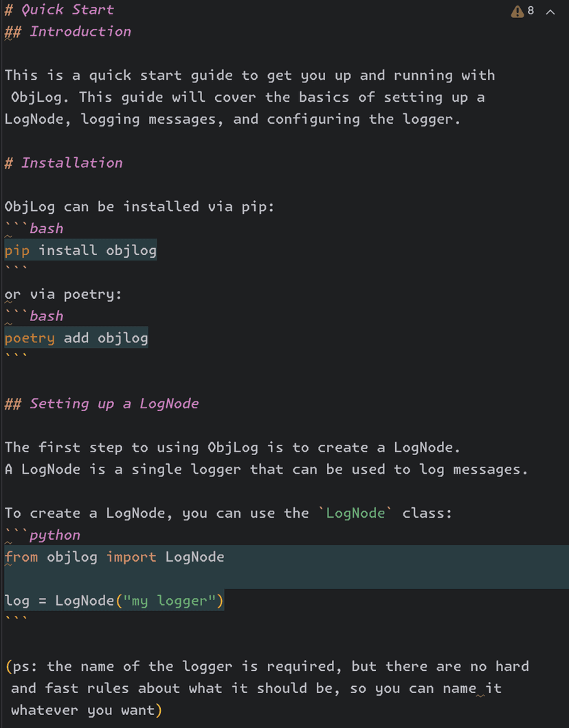Click 'ObjLog can be installed via pip:' line
569x728 pixels.
point(140,206)
